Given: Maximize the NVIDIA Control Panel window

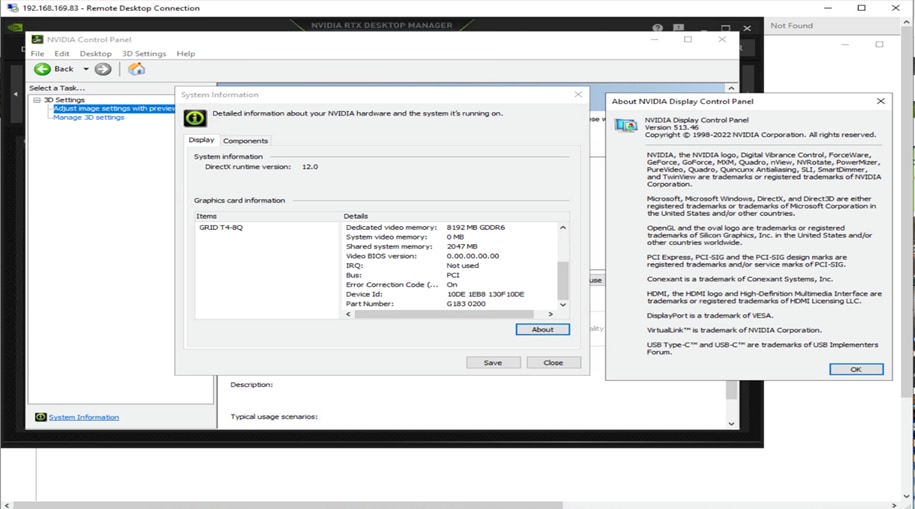Looking at the screenshot, I should pos(688,39).
